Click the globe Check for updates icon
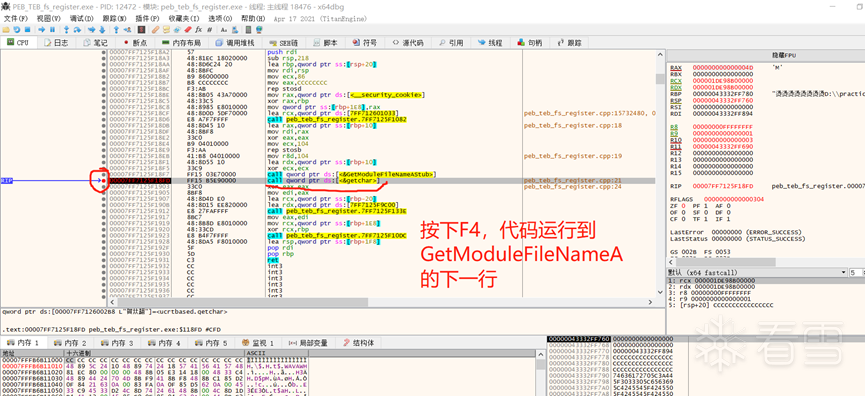The image size is (865, 396). coord(259,29)
